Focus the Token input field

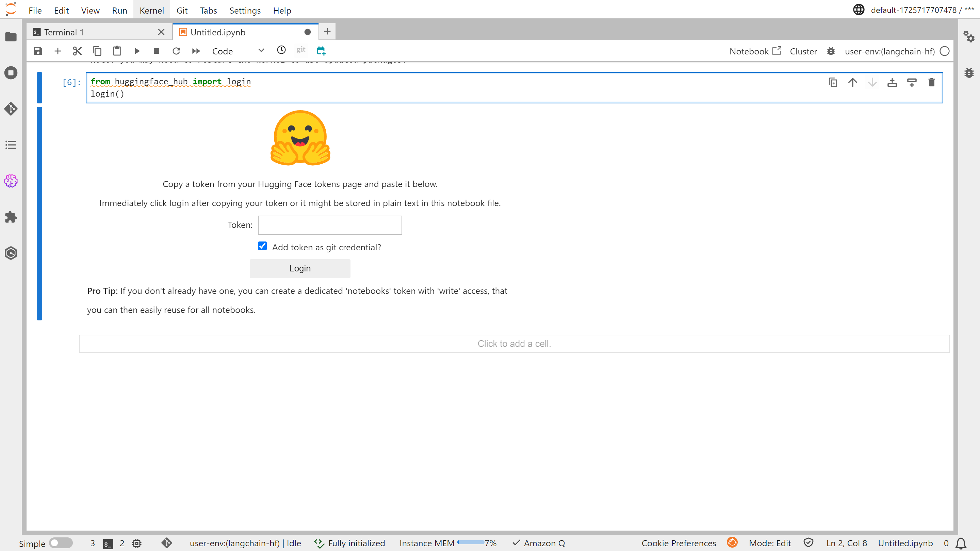[x=330, y=225]
